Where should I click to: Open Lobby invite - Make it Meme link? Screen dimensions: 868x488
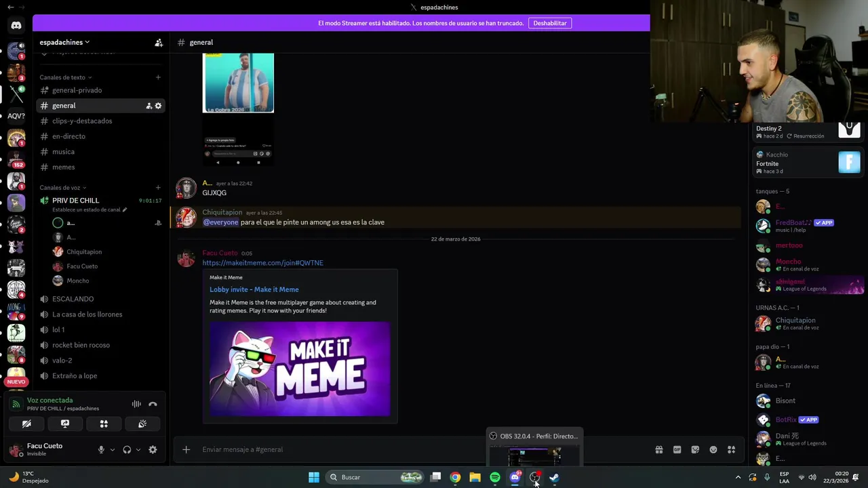[254, 289]
